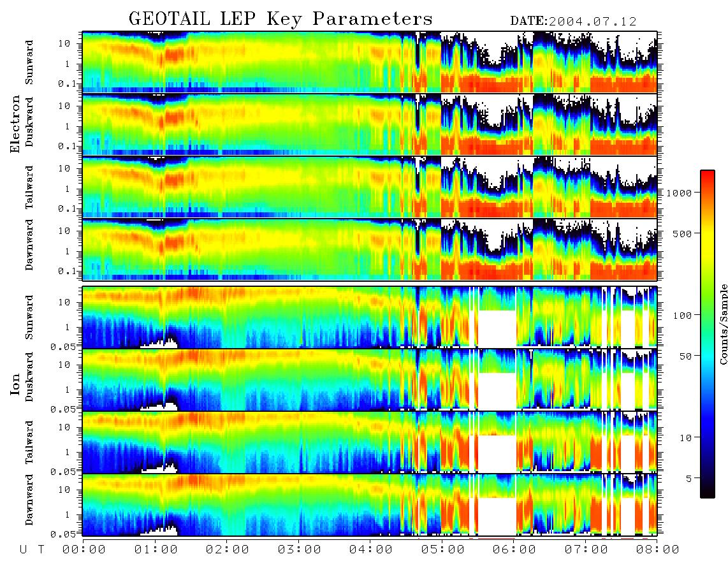Click the Counts/Sample colorbar label
This screenshot has width=728, height=561.
722,324
